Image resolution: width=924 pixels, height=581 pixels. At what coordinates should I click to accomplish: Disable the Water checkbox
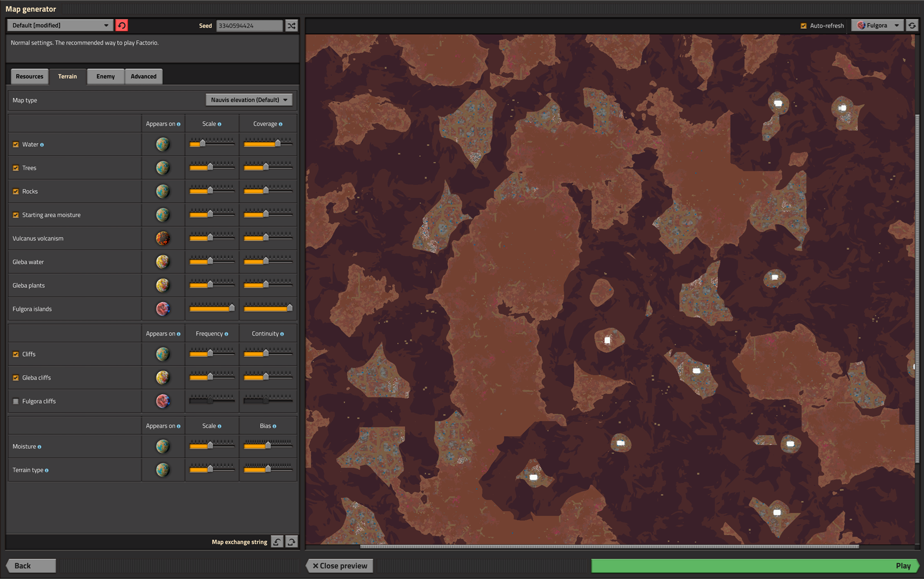[16, 144]
